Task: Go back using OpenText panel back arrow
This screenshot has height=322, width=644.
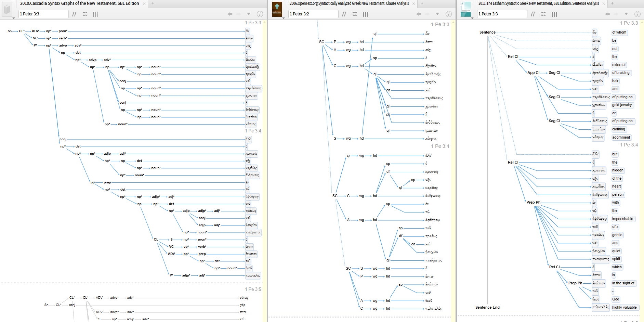Action: pyautogui.click(x=419, y=14)
